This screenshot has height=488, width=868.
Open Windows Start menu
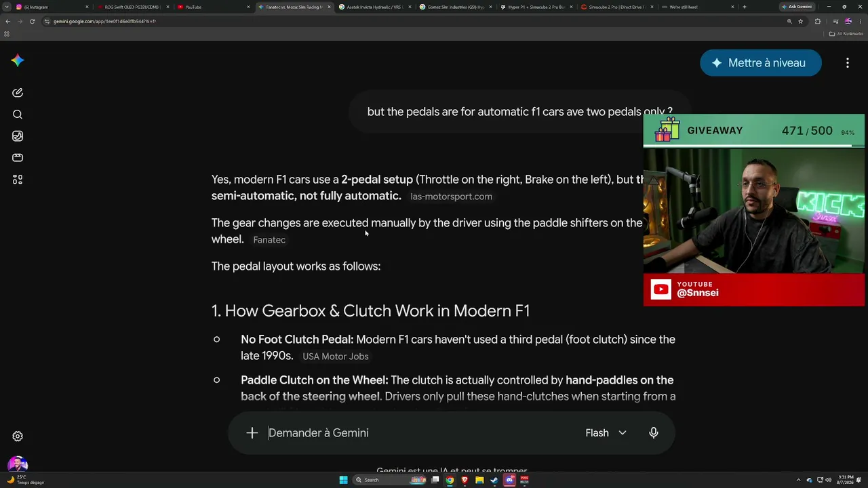343,480
